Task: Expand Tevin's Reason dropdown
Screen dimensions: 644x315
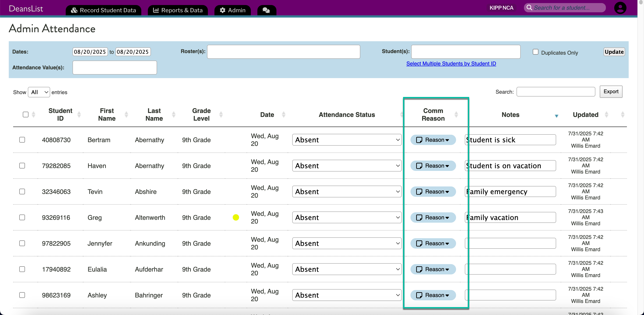Action: [x=433, y=192]
